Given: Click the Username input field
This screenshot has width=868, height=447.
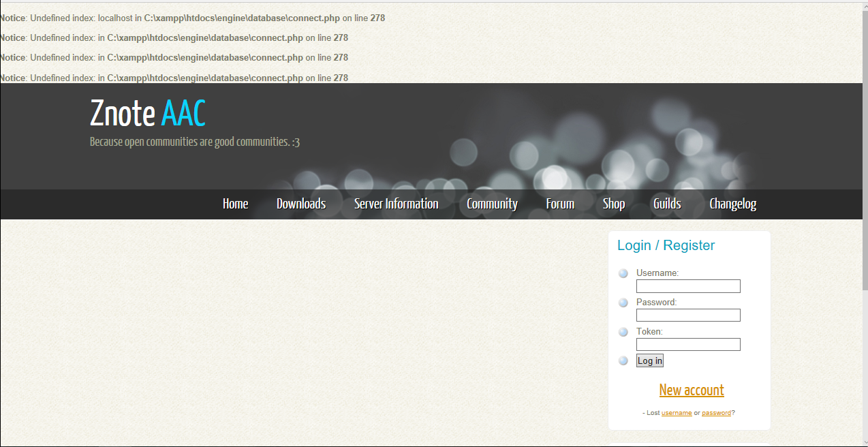Looking at the screenshot, I should 688,286.
